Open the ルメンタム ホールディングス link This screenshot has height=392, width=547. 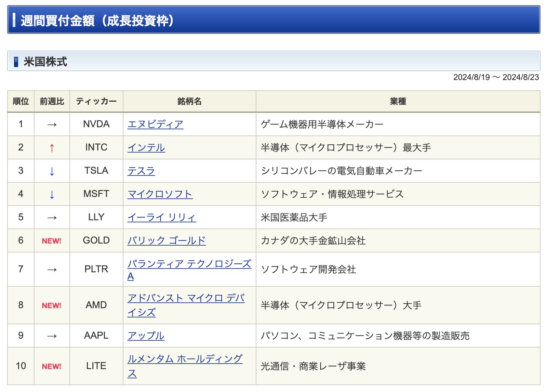tap(185, 366)
